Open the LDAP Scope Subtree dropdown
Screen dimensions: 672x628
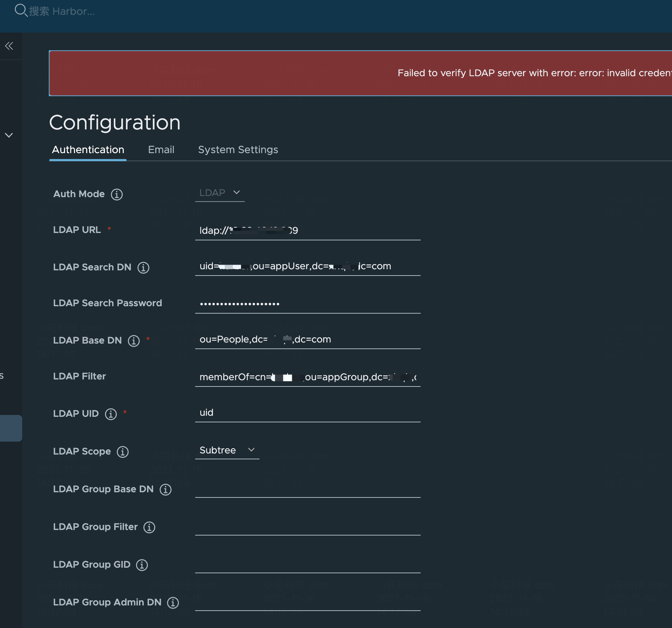[227, 450]
